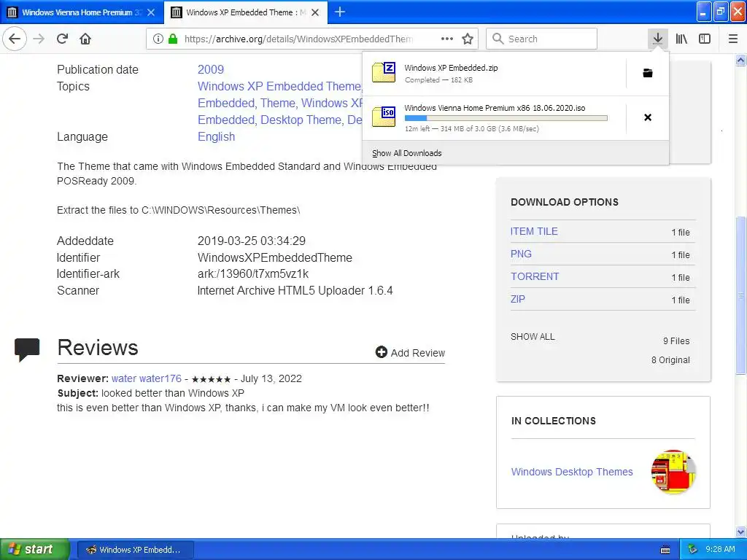Click the green secure connection padlock

tap(173, 39)
